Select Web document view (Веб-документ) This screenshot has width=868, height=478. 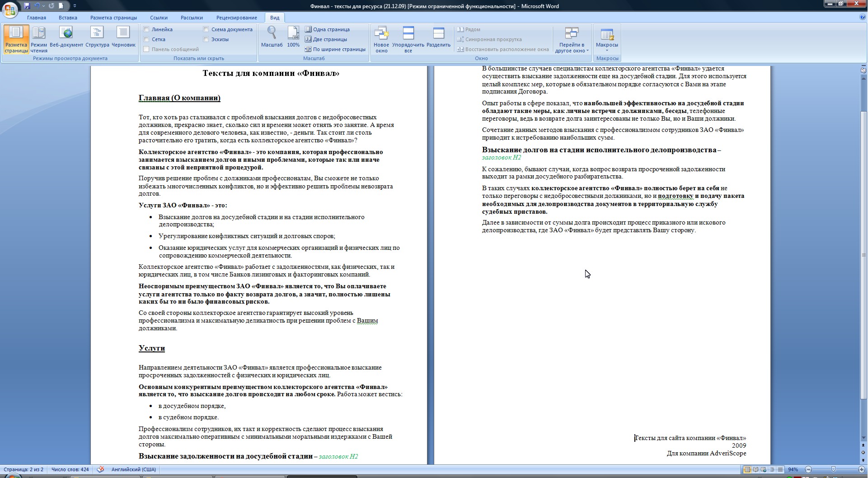coord(66,39)
